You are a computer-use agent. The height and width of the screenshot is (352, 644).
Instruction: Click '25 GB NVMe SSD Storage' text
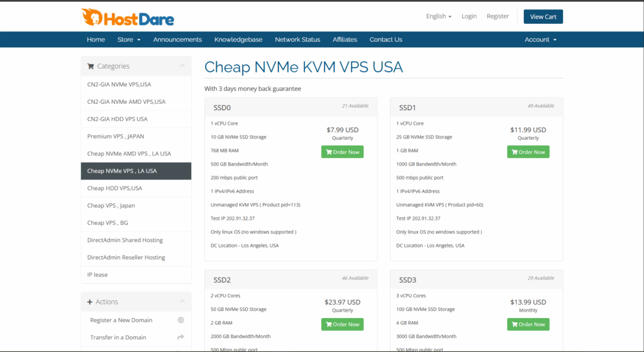424,137
